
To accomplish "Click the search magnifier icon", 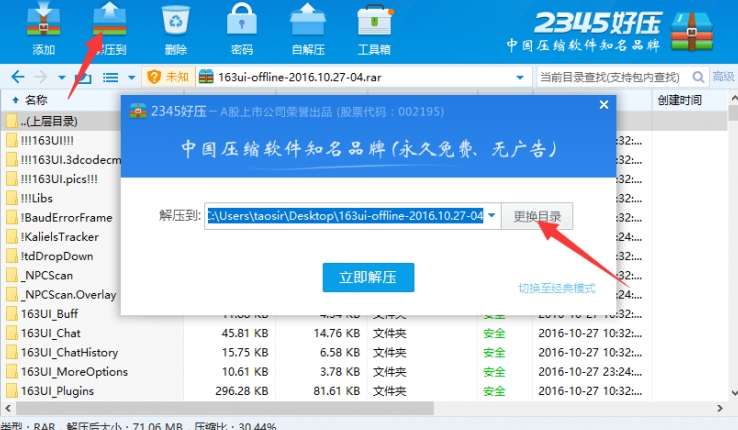I will coord(698,77).
